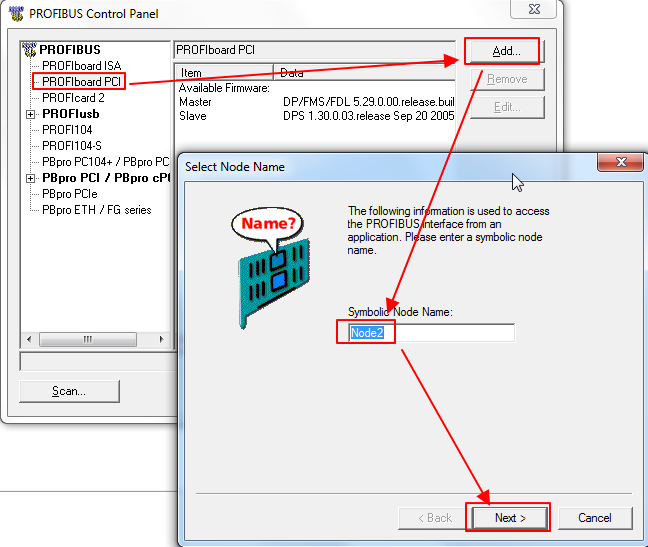
Task: Click the < Back button
Action: [x=435, y=518]
